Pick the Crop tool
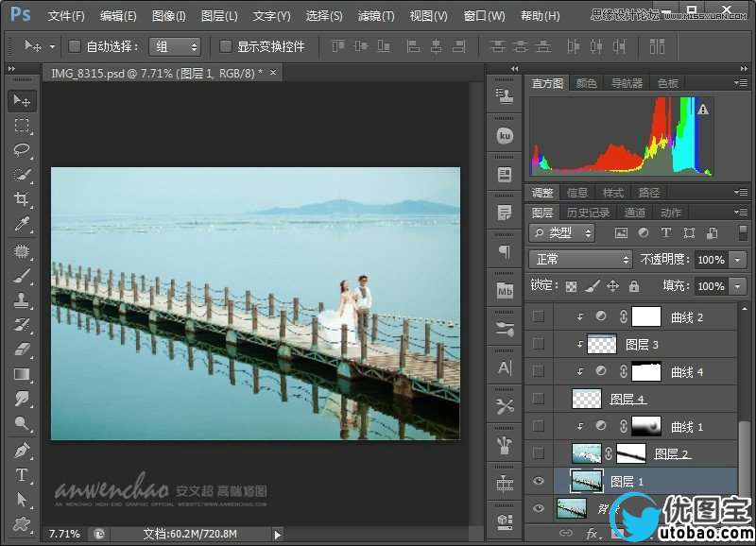The width and height of the screenshot is (756, 546). pyautogui.click(x=22, y=199)
